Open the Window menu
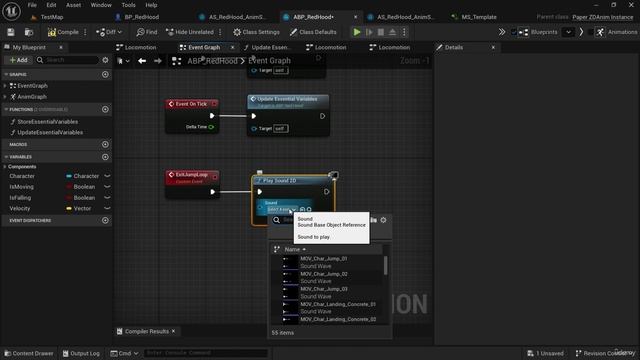The image size is (640, 360). tap(101, 5)
